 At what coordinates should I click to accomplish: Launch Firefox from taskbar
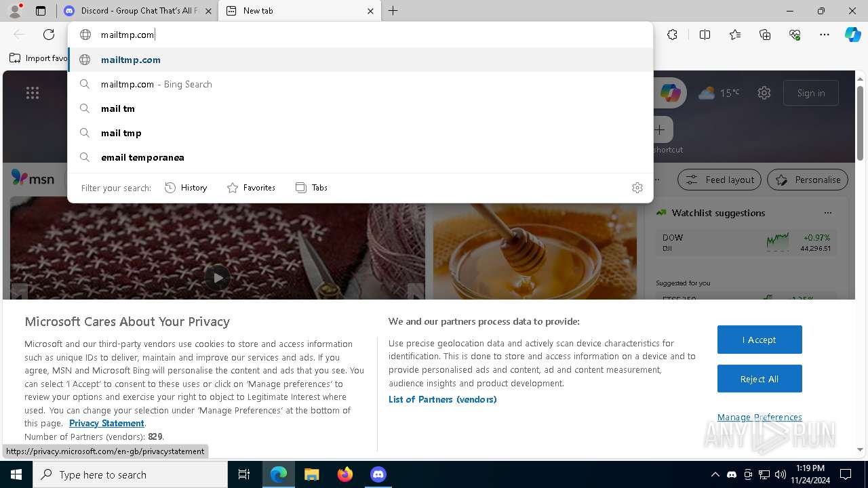click(345, 474)
